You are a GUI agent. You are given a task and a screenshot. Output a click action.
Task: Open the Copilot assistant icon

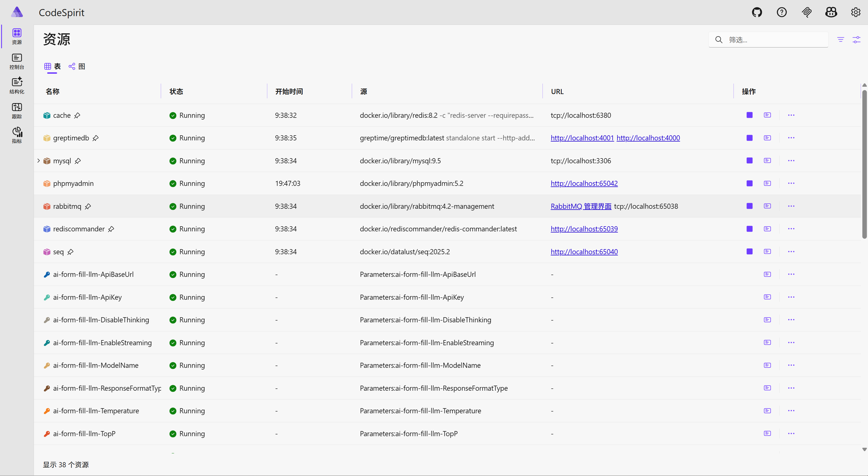(x=831, y=12)
